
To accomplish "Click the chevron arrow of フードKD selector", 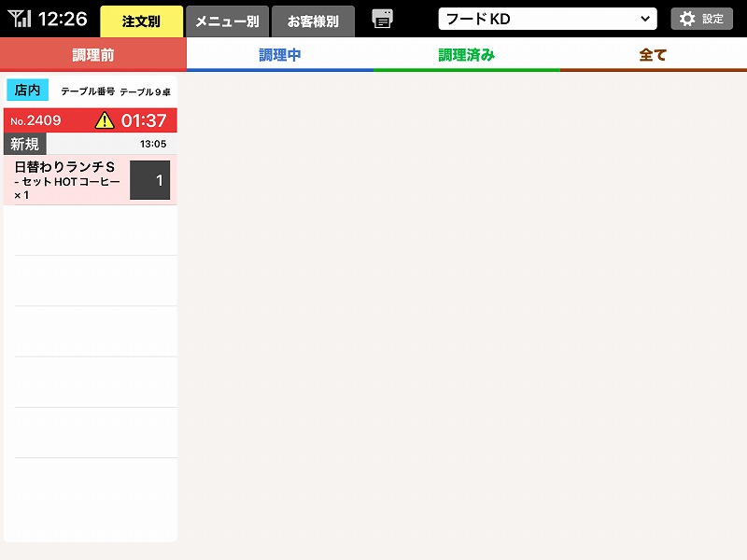I will point(644,19).
